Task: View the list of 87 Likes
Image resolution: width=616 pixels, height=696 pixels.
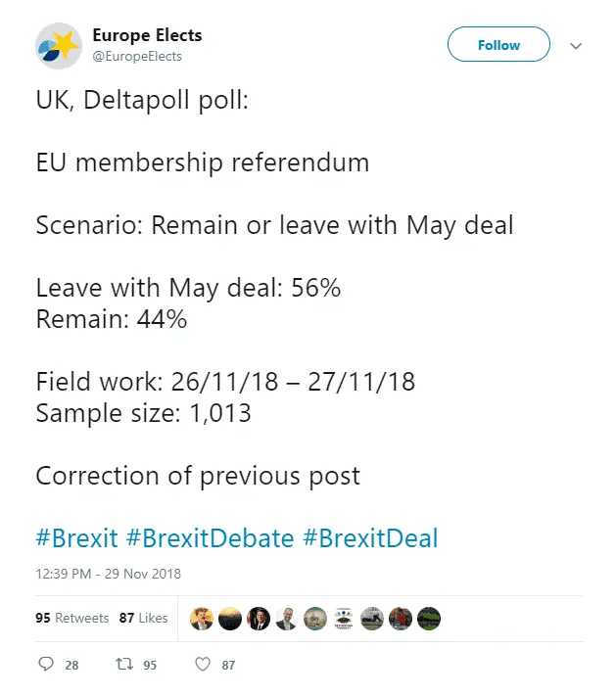Action: [x=144, y=618]
